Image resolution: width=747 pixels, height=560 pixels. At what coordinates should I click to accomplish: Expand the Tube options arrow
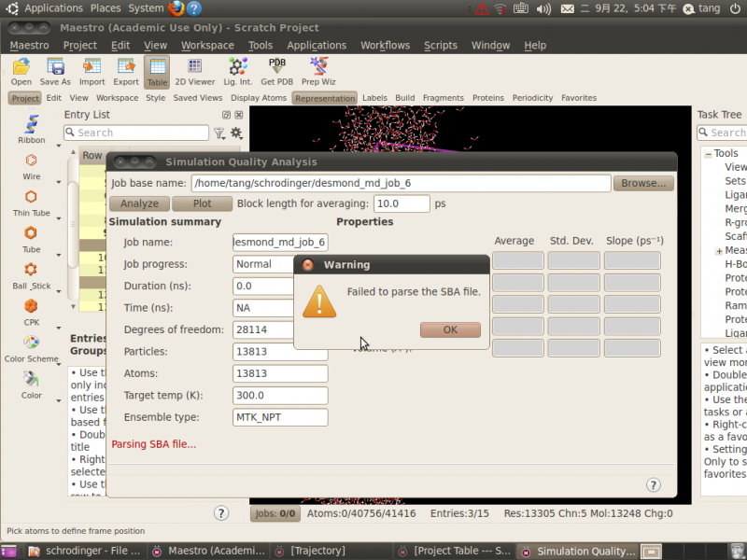[59, 255]
